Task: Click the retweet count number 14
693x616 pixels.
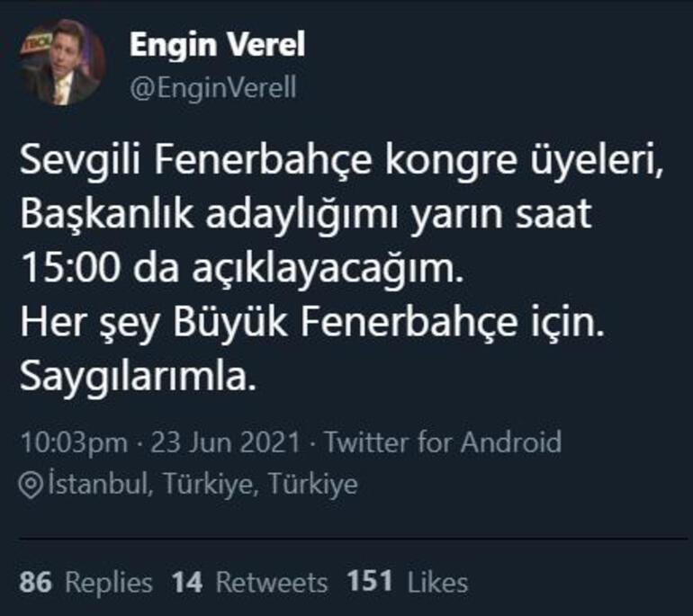Action: tap(187, 583)
